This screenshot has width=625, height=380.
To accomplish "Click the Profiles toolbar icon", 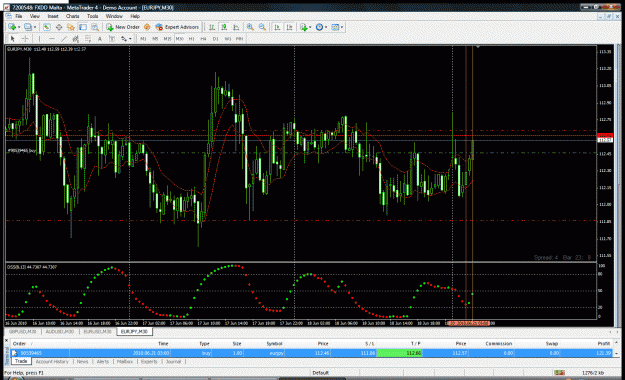I will 28,27.
